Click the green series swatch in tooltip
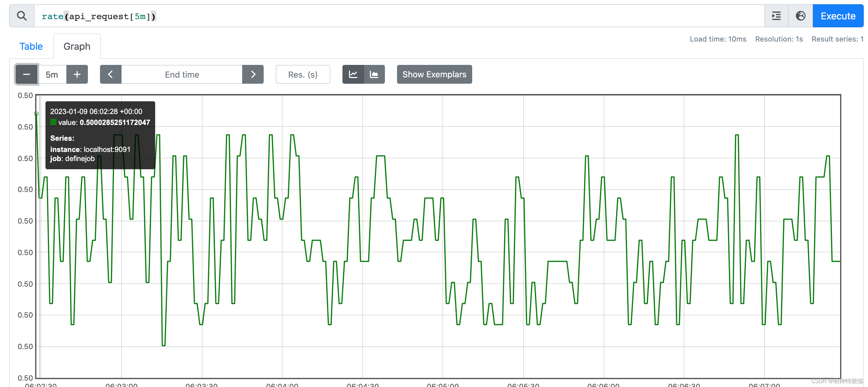 click(x=53, y=122)
